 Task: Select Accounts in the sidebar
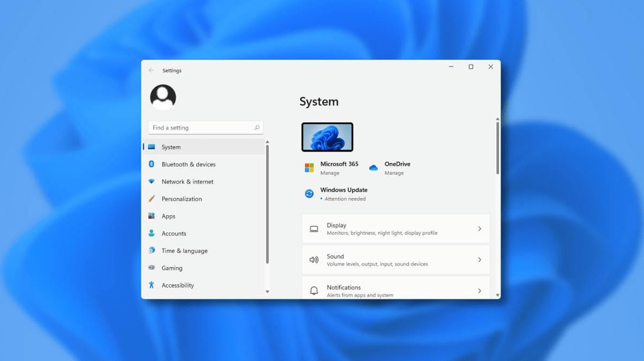(x=204, y=233)
